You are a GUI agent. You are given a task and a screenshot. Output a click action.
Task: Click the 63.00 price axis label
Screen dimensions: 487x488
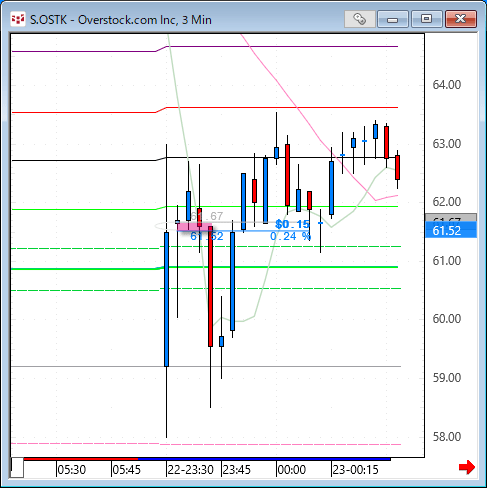click(x=447, y=144)
